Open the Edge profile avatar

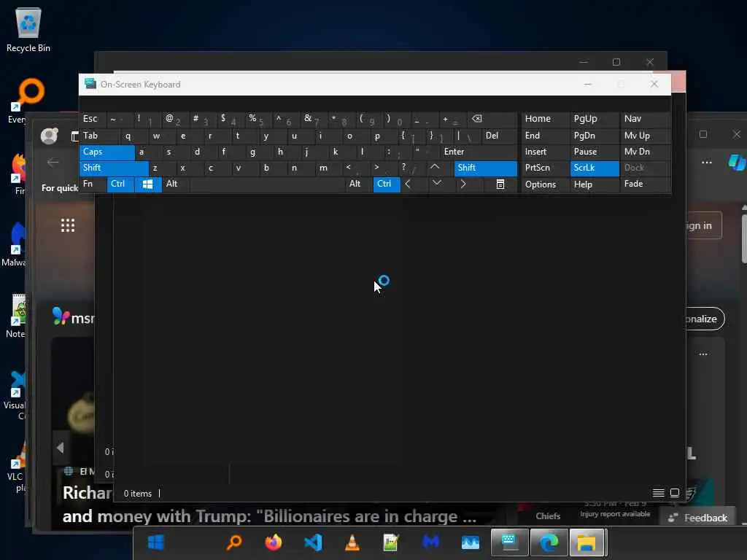tap(49, 136)
